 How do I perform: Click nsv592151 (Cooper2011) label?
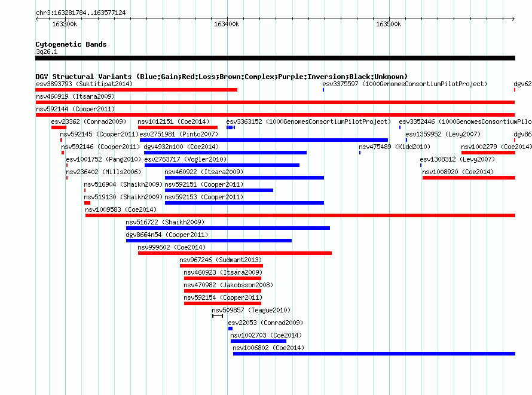point(204,184)
